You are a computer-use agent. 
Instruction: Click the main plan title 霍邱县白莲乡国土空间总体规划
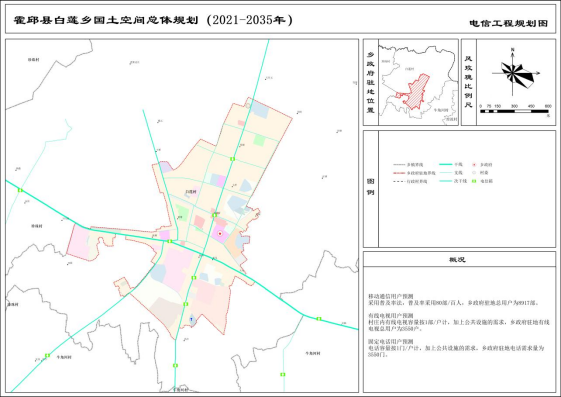[x=106, y=20]
